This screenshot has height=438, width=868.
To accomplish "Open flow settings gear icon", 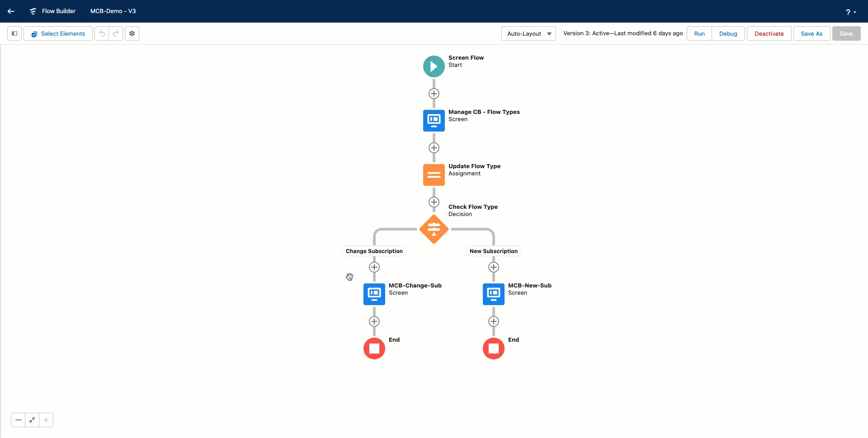I will [132, 33].
